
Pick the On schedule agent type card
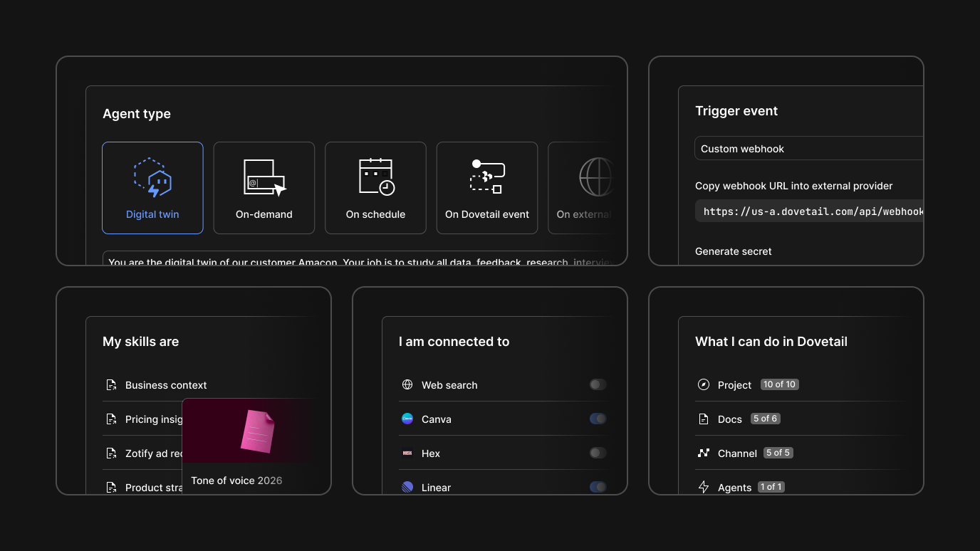[375, 188]
